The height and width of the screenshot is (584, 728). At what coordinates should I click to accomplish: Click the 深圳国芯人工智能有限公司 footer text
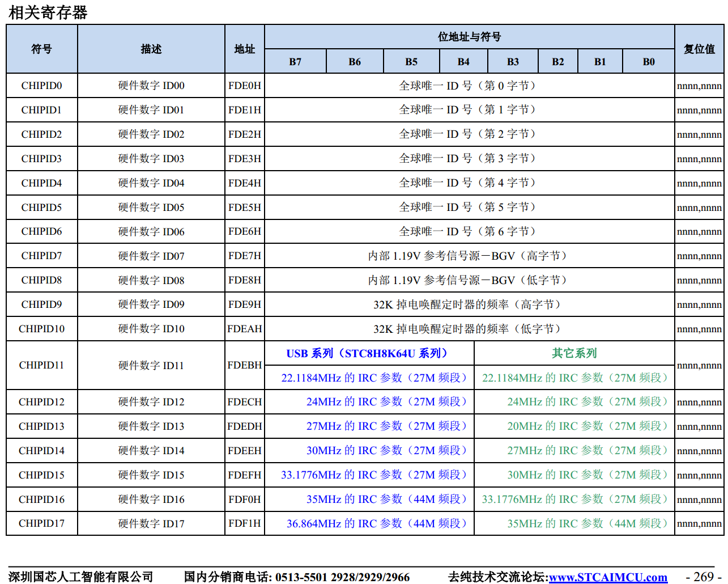[x=81, y=577]
